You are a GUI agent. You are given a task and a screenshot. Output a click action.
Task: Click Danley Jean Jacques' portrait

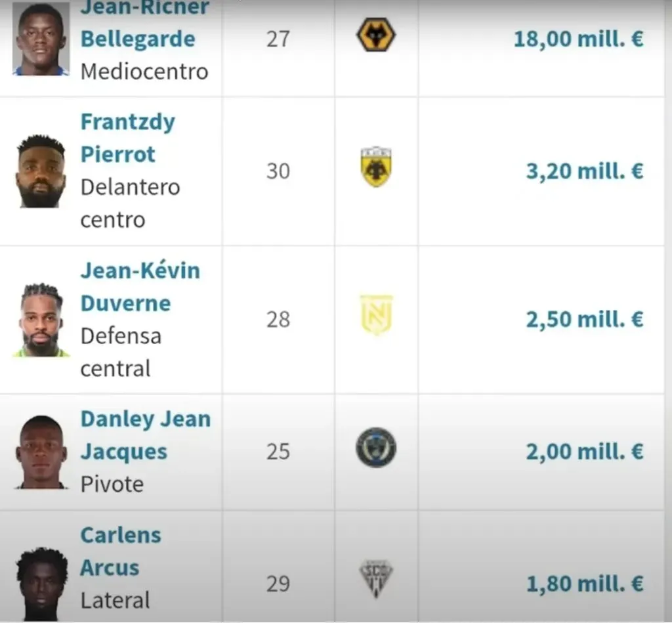click(41, 452)
